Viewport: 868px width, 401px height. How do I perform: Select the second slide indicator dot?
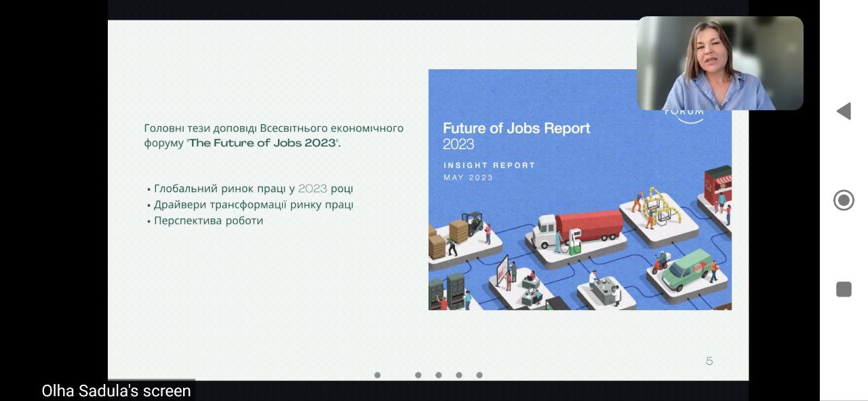(418, 375)
